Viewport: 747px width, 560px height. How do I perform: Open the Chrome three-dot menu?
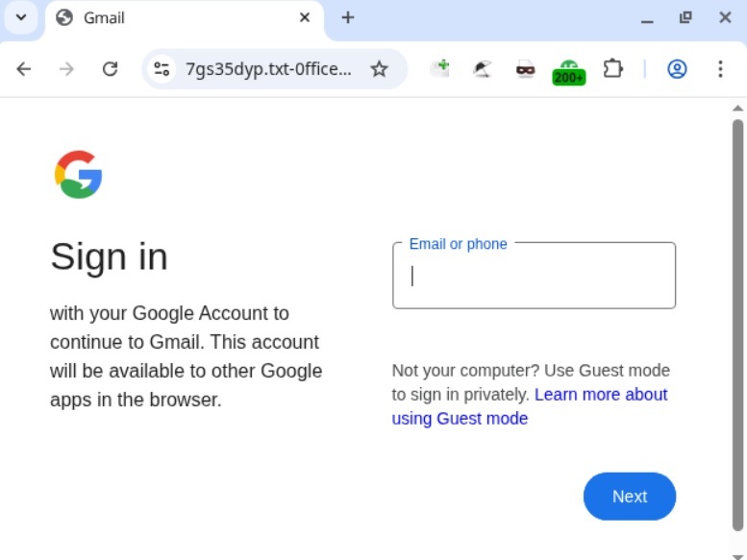point(720,69)
